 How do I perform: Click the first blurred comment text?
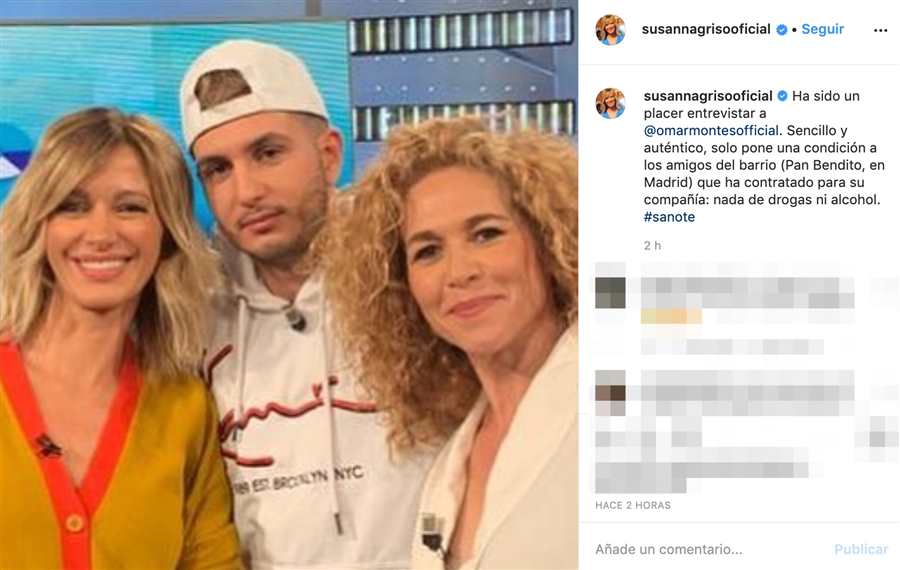(x=748, y=315)
